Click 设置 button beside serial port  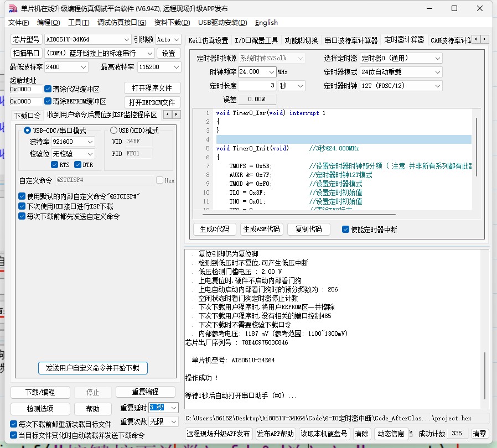(169, 53)
